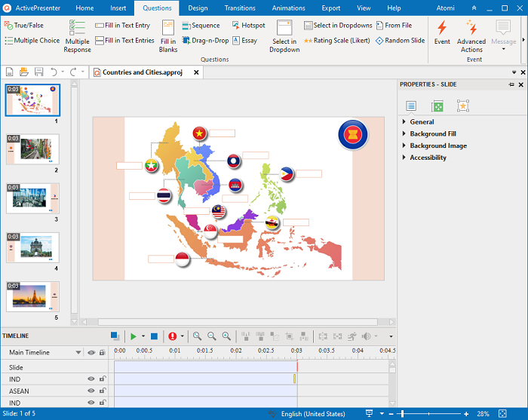Insert a Drag-n-Drop question
The height and width of the screenshot is (420, 528).
205,41
